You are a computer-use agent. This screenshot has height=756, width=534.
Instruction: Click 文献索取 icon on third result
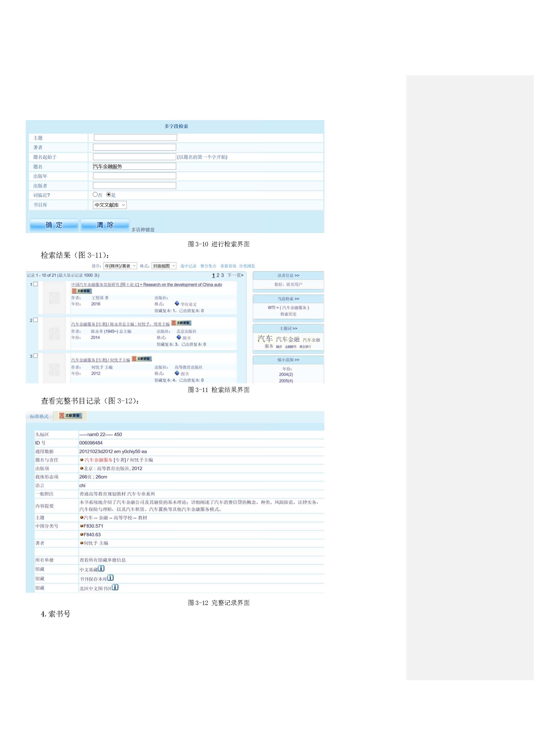tap(142, 359)
